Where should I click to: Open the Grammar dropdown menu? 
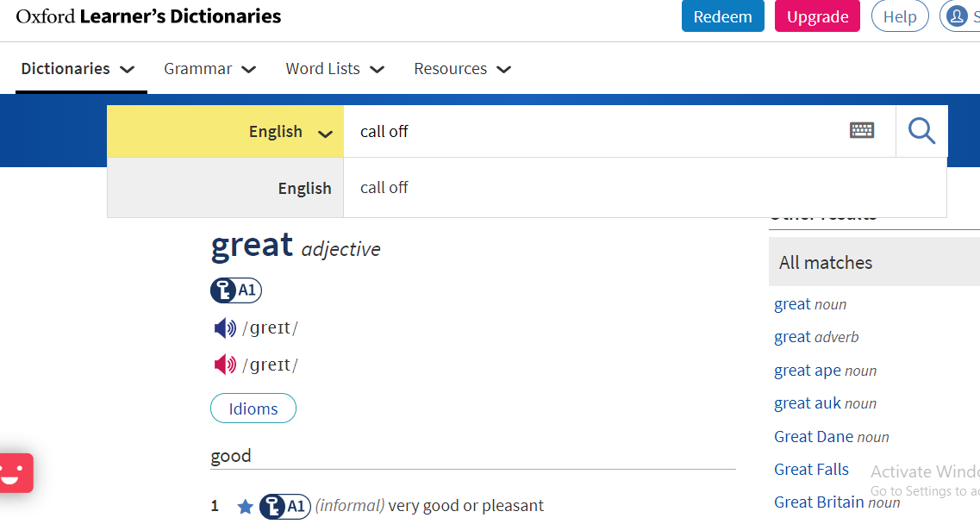[209, 69]
